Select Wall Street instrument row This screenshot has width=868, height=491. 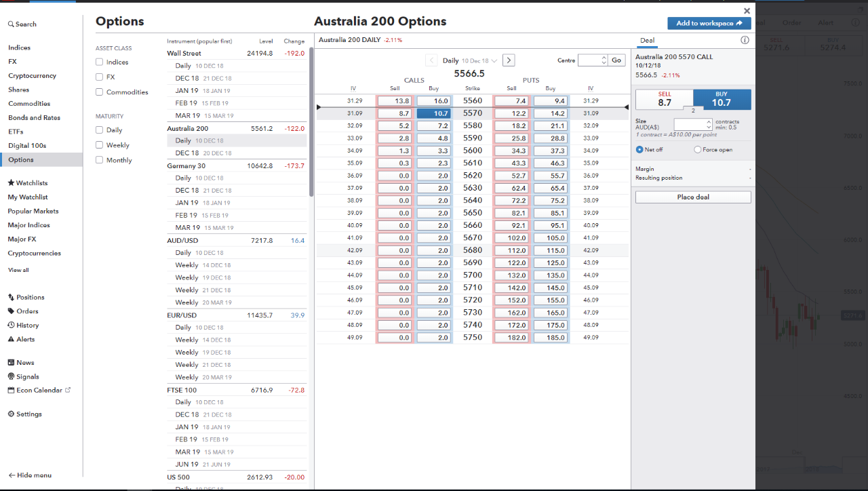point(237,54)
